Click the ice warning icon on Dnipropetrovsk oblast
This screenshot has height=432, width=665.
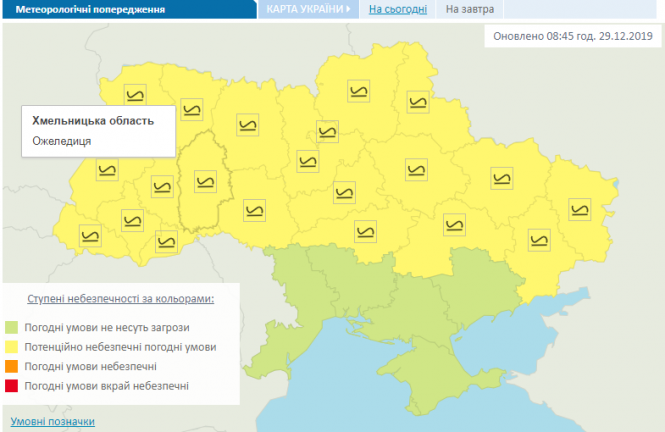coord(454,225)
